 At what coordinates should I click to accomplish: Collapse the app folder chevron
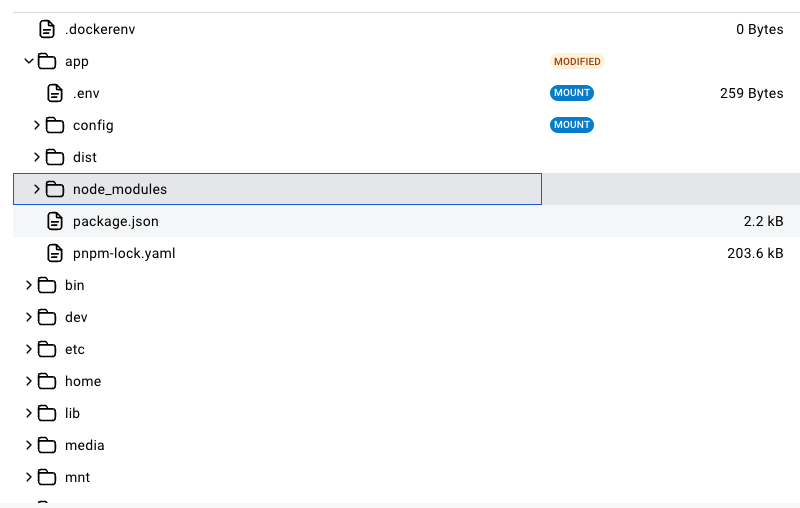pyautogui.click(x=28, y=61)
